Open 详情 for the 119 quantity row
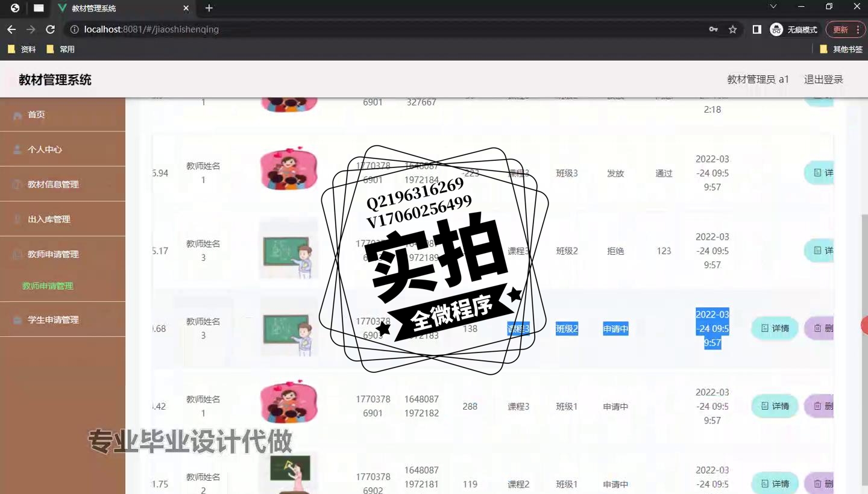The height and width of the screenshot is (494, 868). pos(775,484)
